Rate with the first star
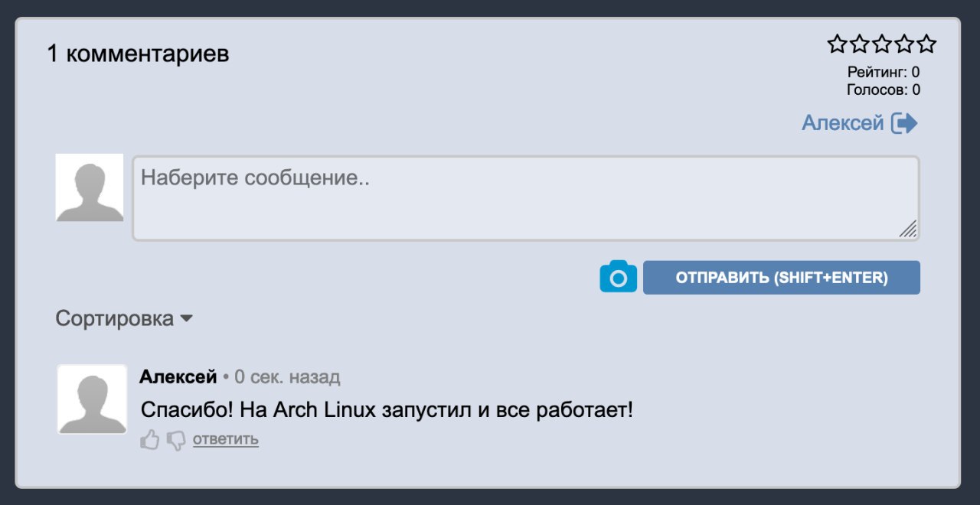 [x=837, y=44]
